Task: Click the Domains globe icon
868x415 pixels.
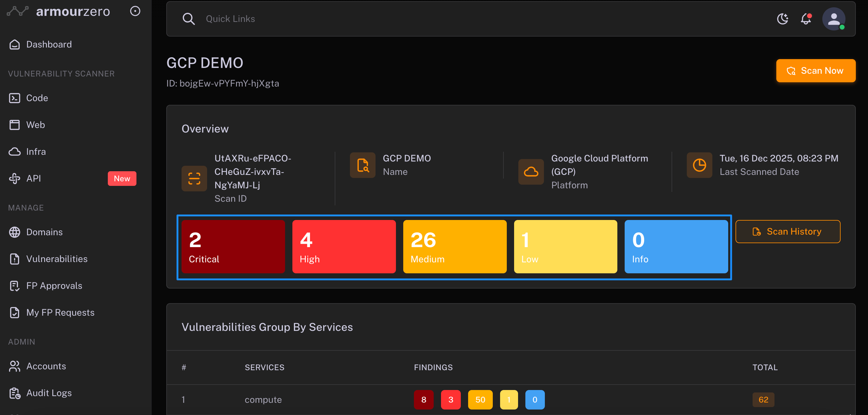Action: coord(15,232)
